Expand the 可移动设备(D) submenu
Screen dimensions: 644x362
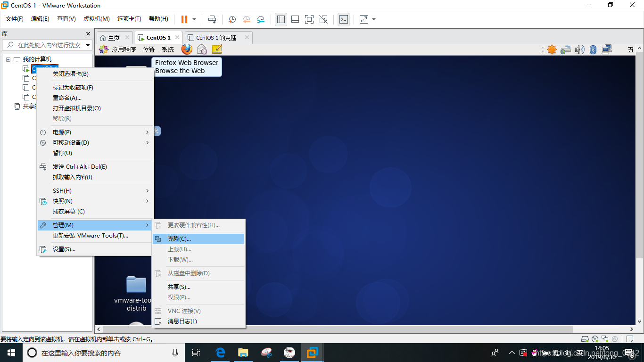(95, 143)
